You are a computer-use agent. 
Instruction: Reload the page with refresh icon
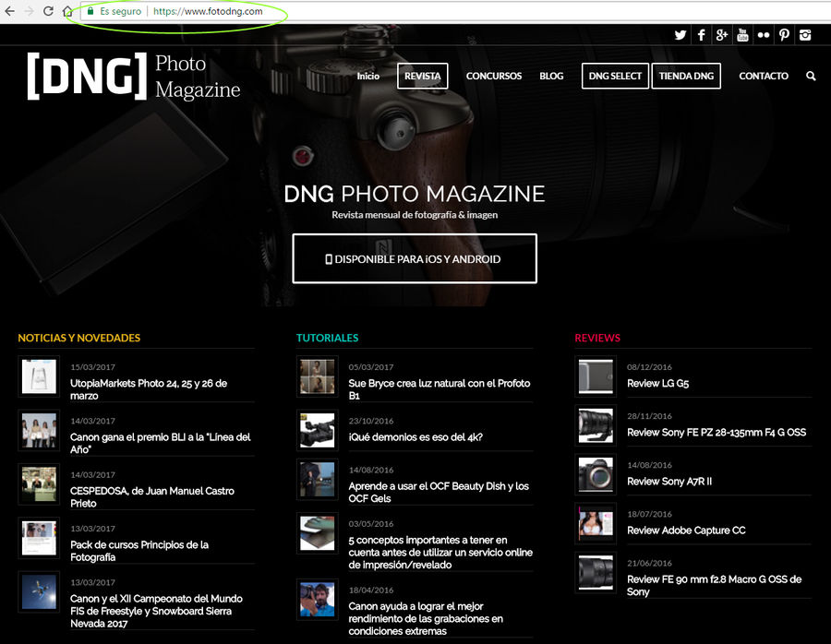48,10
